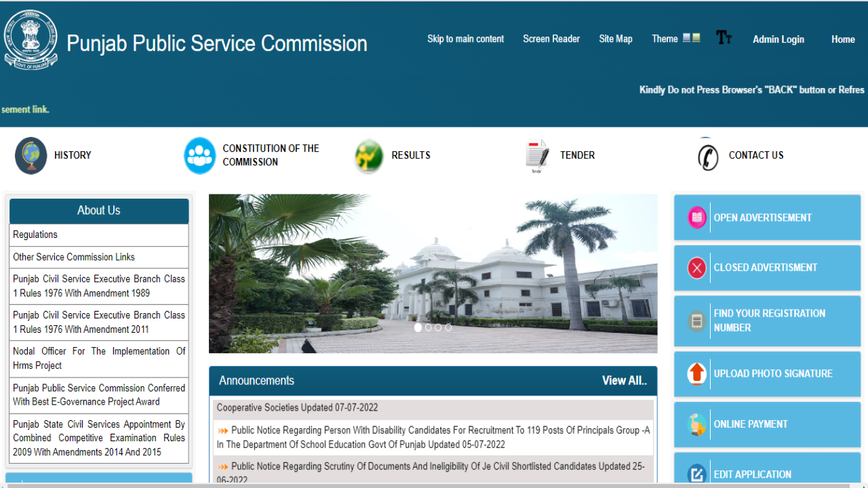Open the Screen Reader link

coord(551,39)
